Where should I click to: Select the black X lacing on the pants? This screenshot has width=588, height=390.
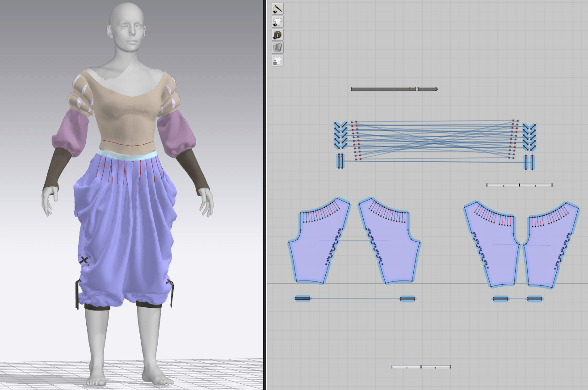(84, 260)
